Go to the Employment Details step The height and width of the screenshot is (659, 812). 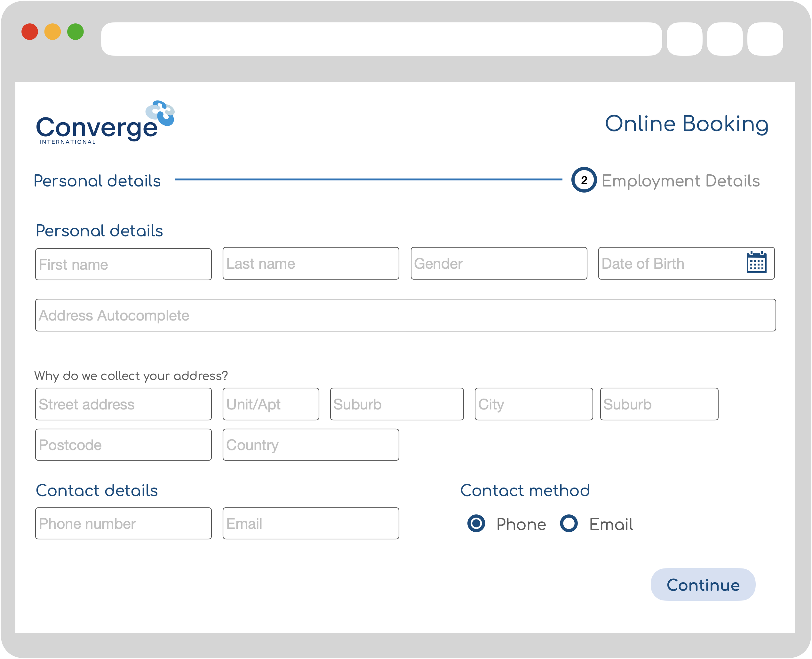[680, 181]
